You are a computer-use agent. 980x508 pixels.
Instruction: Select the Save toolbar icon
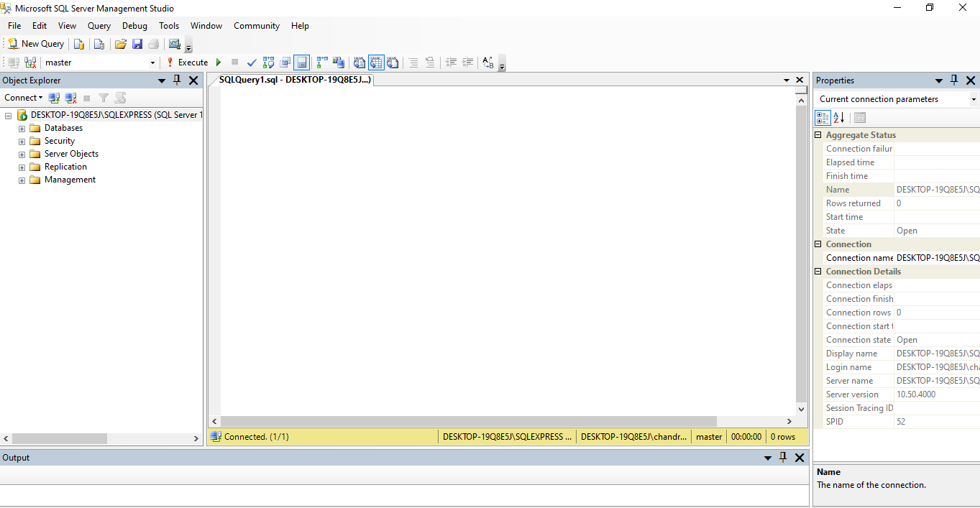click(x=137, y=43)
